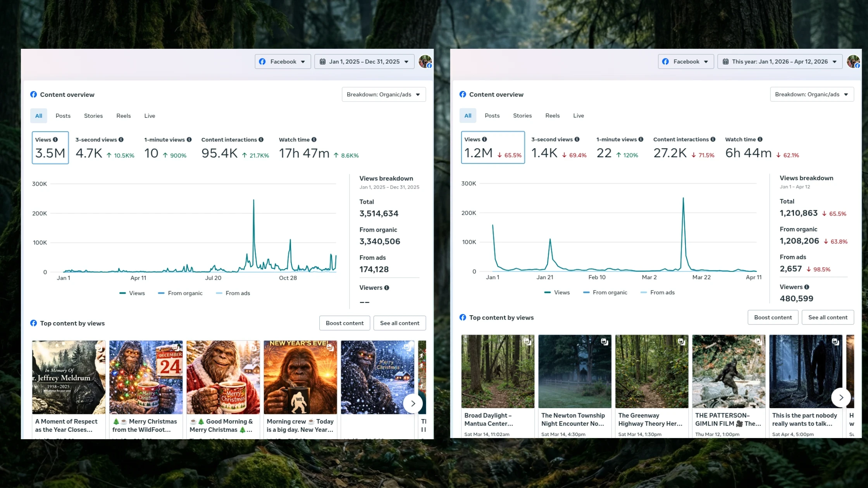Toggle From ads legend swatch in left chart
Viewport: 868px width, 488px height.
click(x=219, y=293)
